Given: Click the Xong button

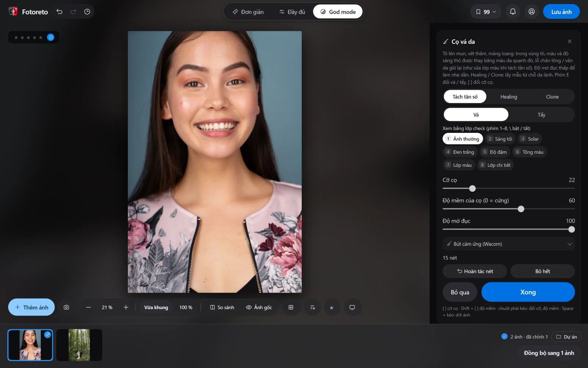Looking at the screenshot, I should tap(528, 292).
